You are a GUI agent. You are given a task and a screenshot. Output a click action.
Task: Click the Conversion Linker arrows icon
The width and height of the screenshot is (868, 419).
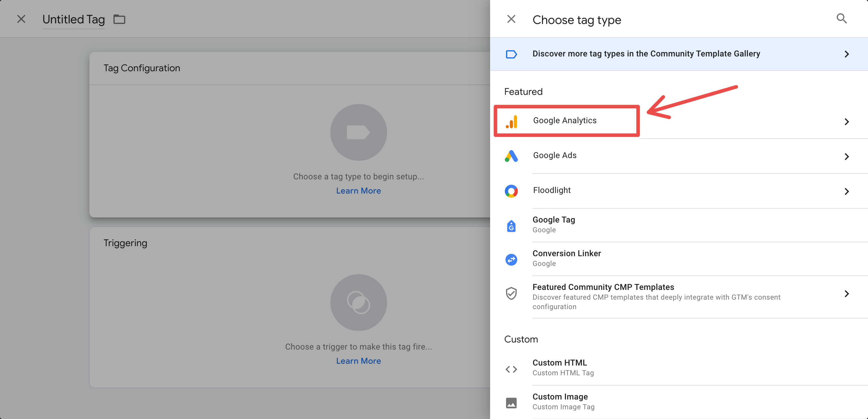511,259
